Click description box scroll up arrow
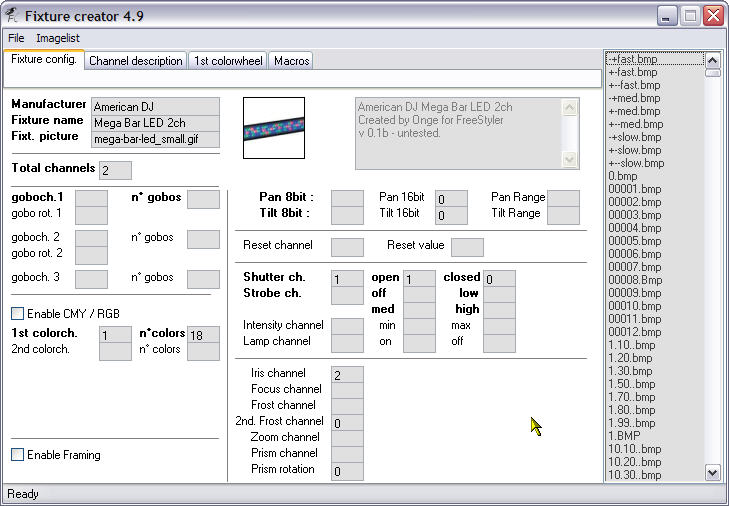This screenshot has width=729, height=506. point(570,107)
